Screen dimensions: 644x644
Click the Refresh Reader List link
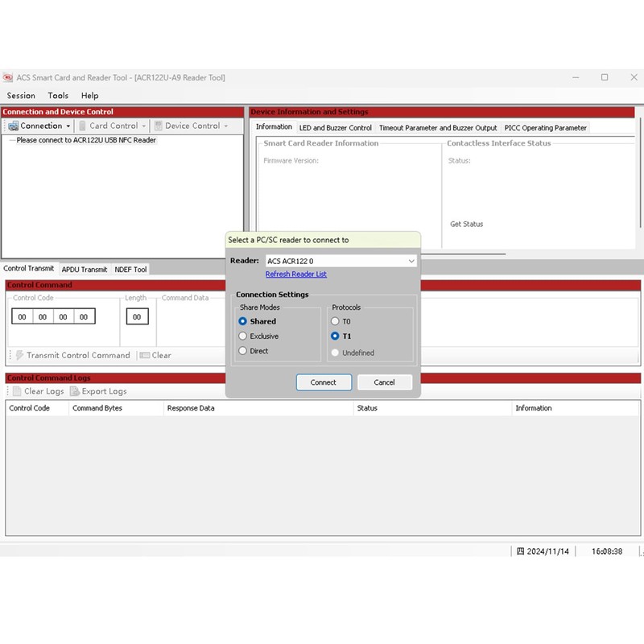tap(295, 275)
